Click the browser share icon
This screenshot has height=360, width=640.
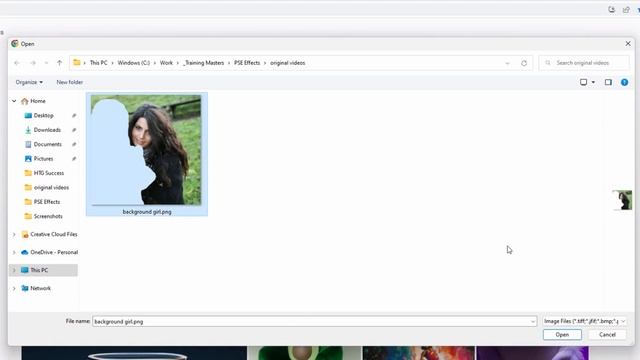[x=626, y=10]
